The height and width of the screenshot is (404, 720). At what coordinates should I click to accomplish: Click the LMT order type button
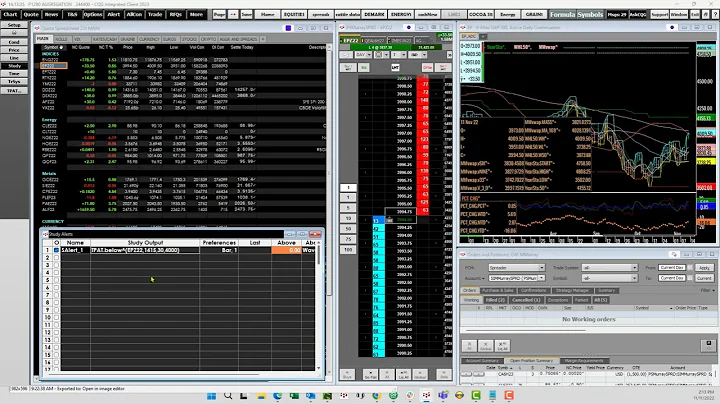coord(395,67)
